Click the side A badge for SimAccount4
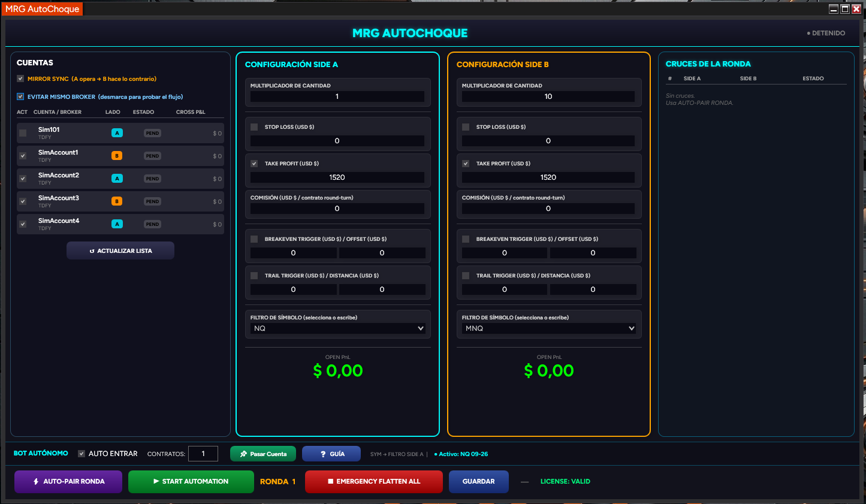866x504 pixels. [x=117, y=224]
